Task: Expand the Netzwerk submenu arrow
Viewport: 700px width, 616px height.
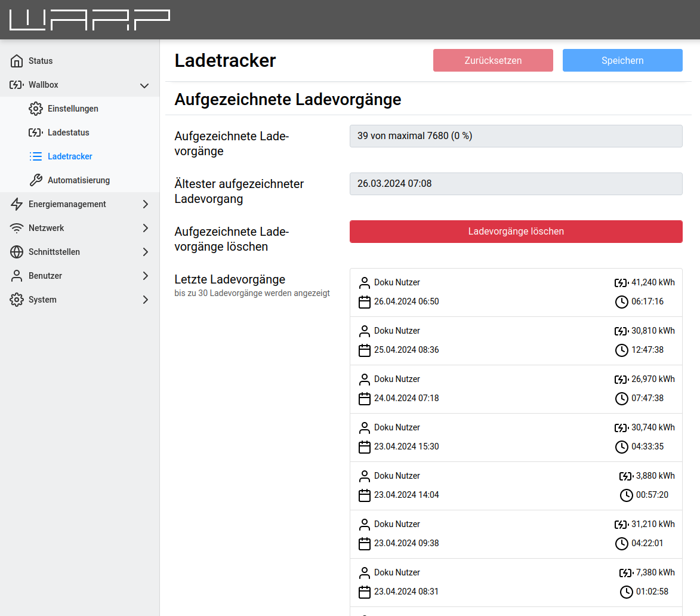Action: tap(145, 228)
